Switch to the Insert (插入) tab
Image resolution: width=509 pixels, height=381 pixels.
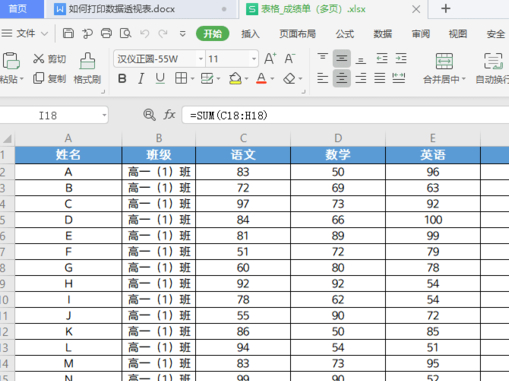point(250,34)
